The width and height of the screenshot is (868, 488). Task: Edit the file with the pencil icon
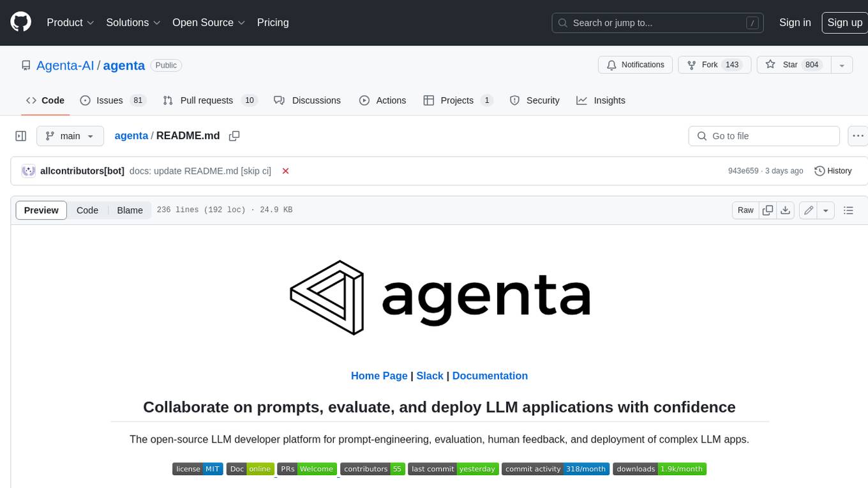click(x=808, y=210)
